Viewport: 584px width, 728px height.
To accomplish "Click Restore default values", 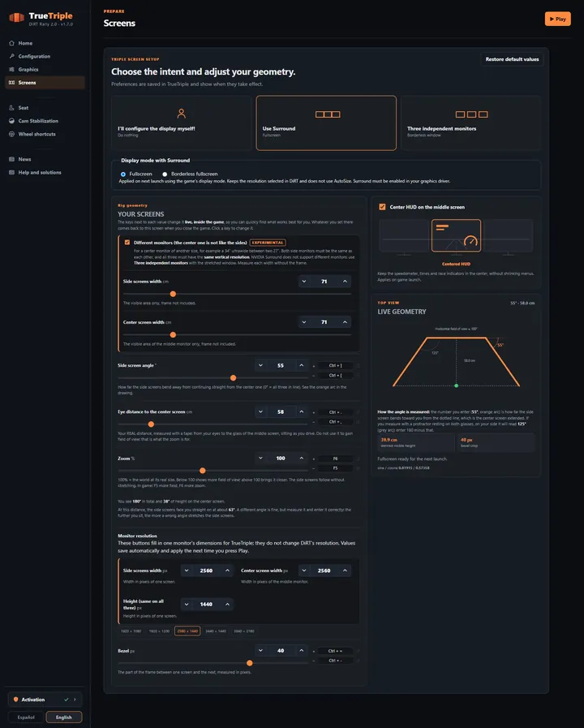I will (512, 59).
